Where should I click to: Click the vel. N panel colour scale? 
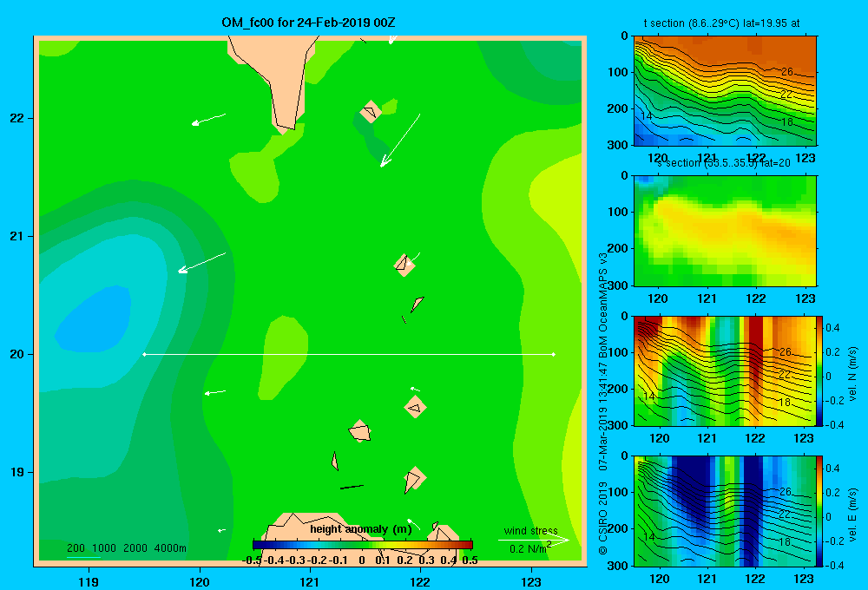819,370
